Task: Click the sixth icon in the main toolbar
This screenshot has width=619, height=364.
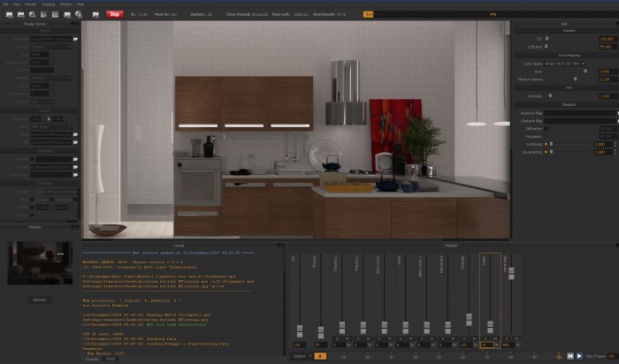Action: (67, 15)
